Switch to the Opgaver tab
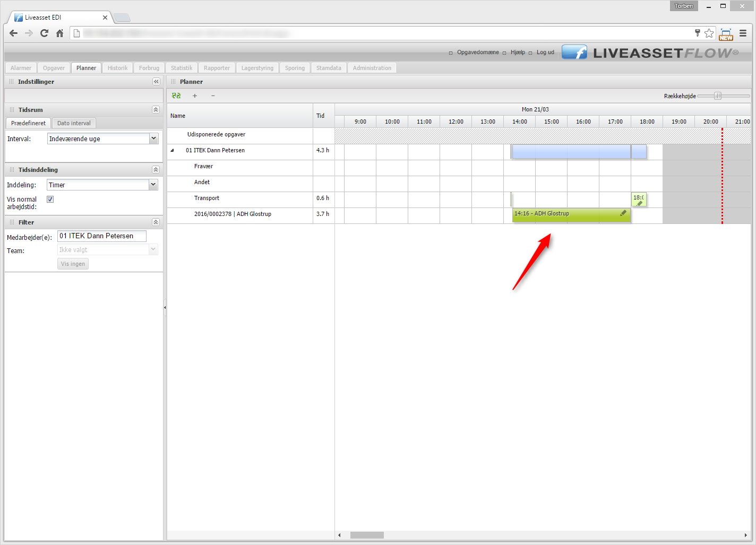756x545 pixels. (54, 68)
